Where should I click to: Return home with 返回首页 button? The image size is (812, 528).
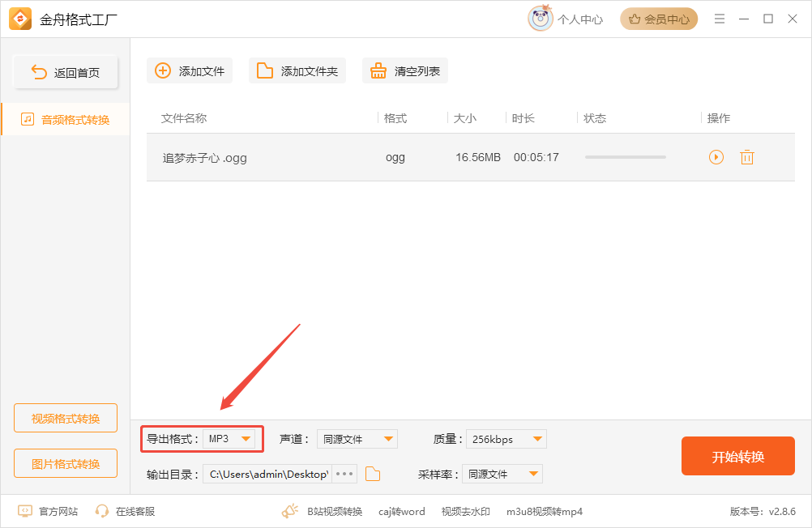[66, 72]
